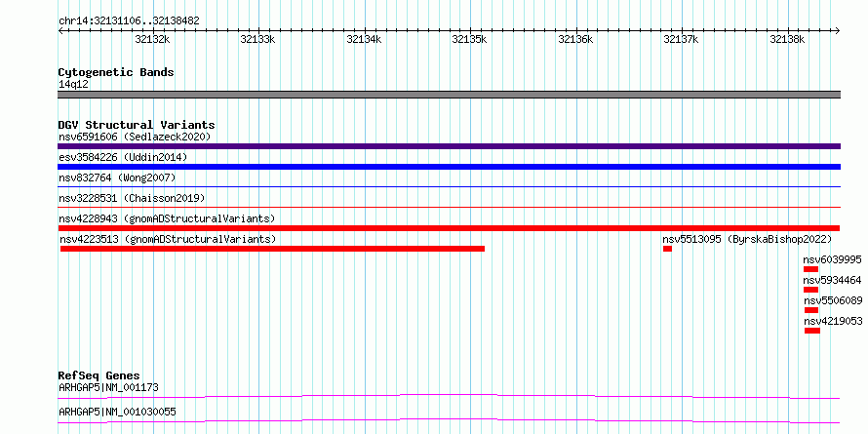Click the dark purple nsv6591606 variant bar
This screenshot has width=868, height=434.
(x=449, y=146)
